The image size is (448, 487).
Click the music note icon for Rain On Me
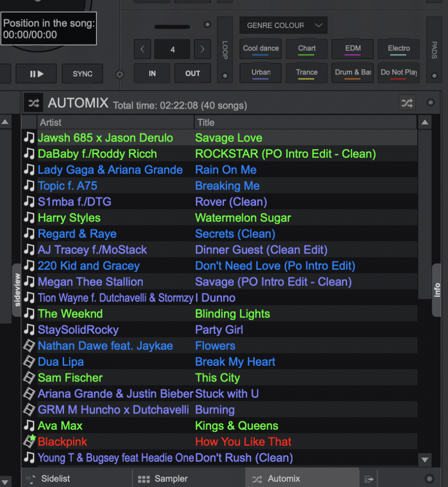[29, 169]
